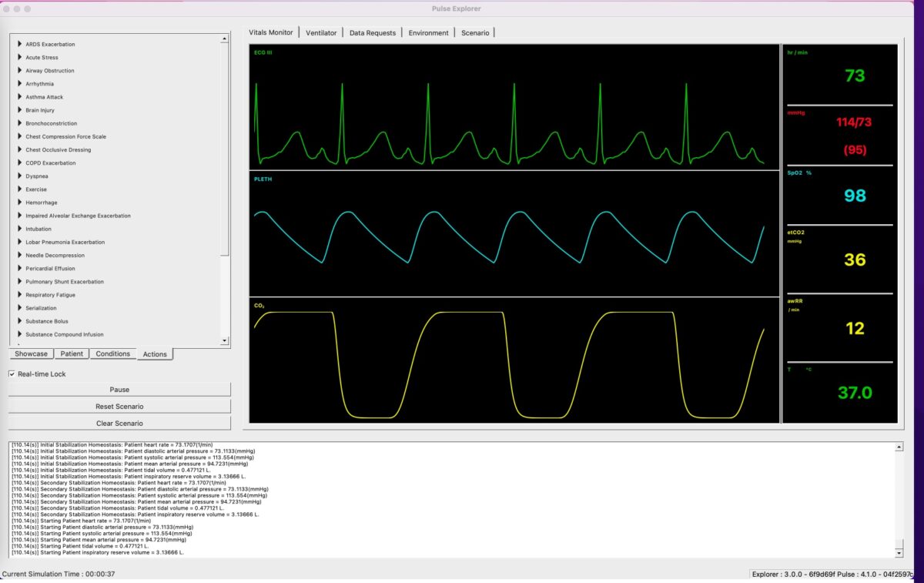Pause the running simulation

(119, 389)
